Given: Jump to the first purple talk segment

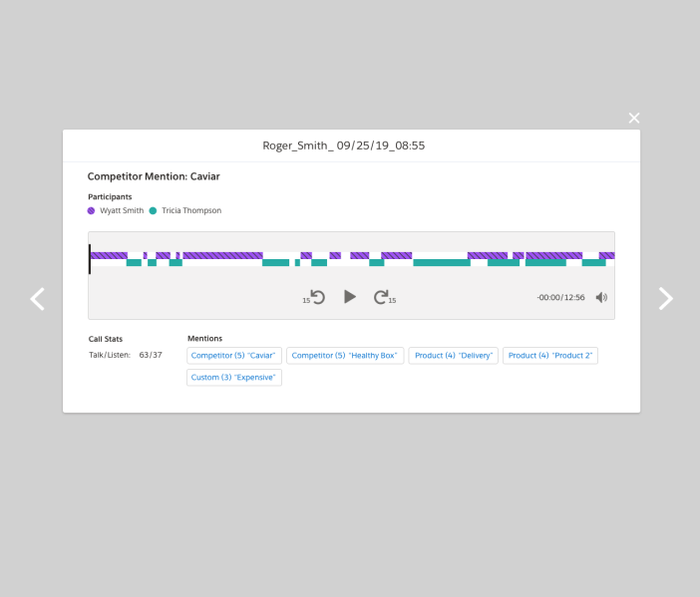Looking at the screenshot, I should [x=109, y=255].
